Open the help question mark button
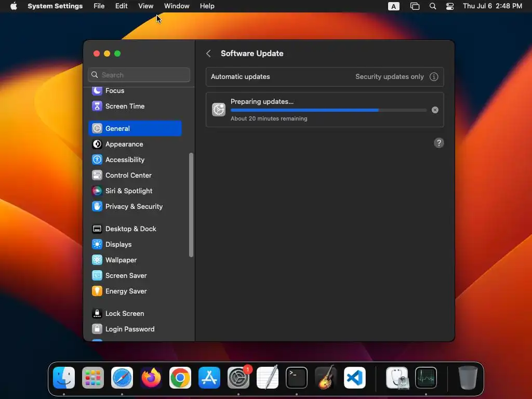Image resolution: width=532 pixels, height=399 pixels. [438, 143]
